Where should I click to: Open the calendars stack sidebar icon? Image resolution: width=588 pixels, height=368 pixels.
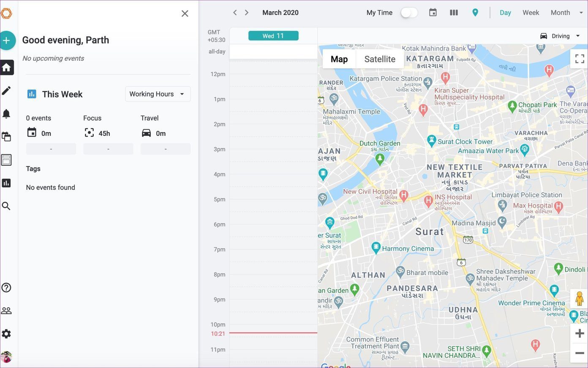point(6,137)
